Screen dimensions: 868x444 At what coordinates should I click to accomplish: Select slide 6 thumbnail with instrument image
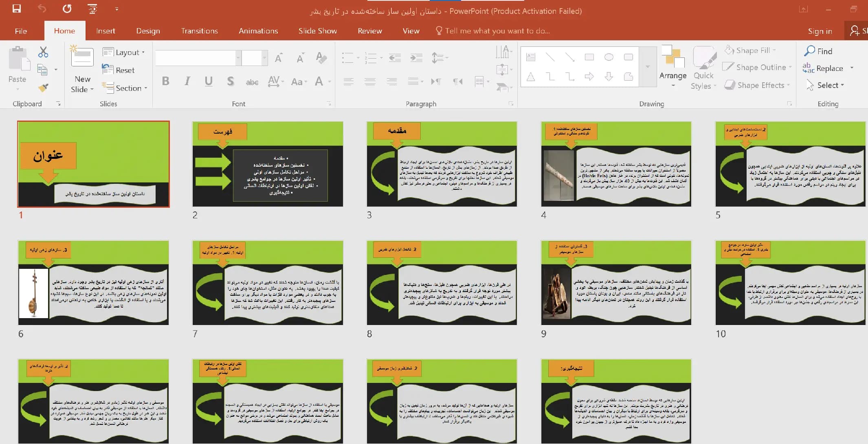(x=93, y=282)
